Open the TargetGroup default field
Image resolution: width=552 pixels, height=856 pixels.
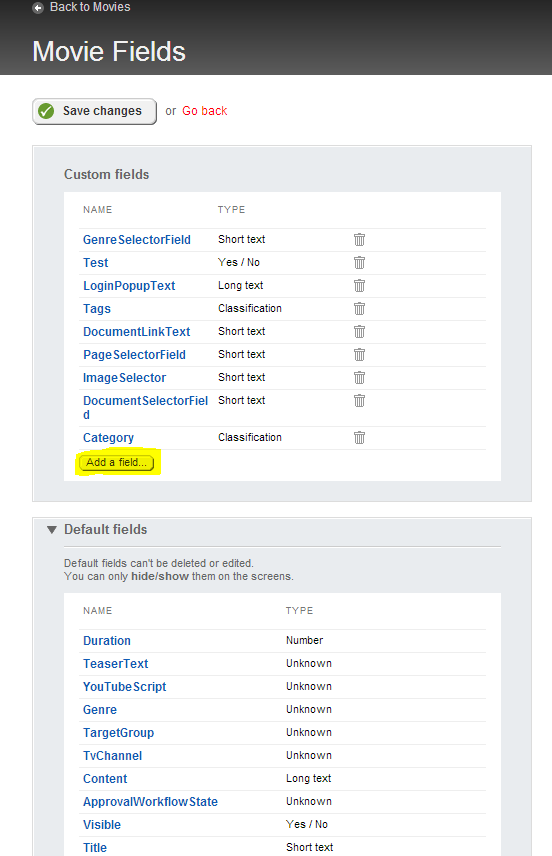(118, 733)
